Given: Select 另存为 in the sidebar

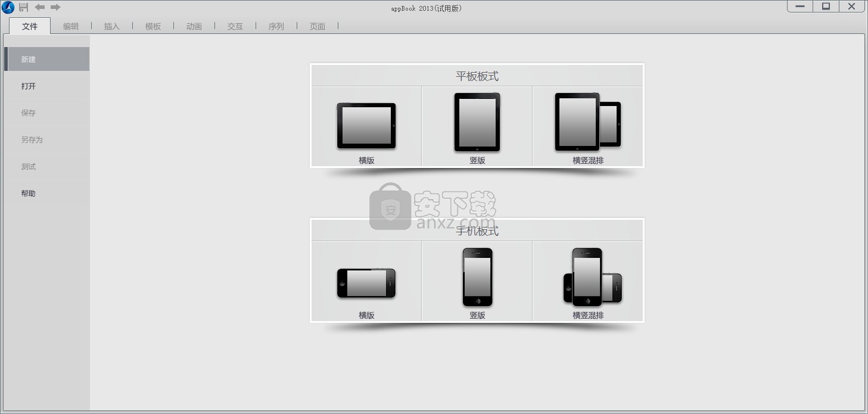Looking at the screenshot, I should tap(46, 140).
